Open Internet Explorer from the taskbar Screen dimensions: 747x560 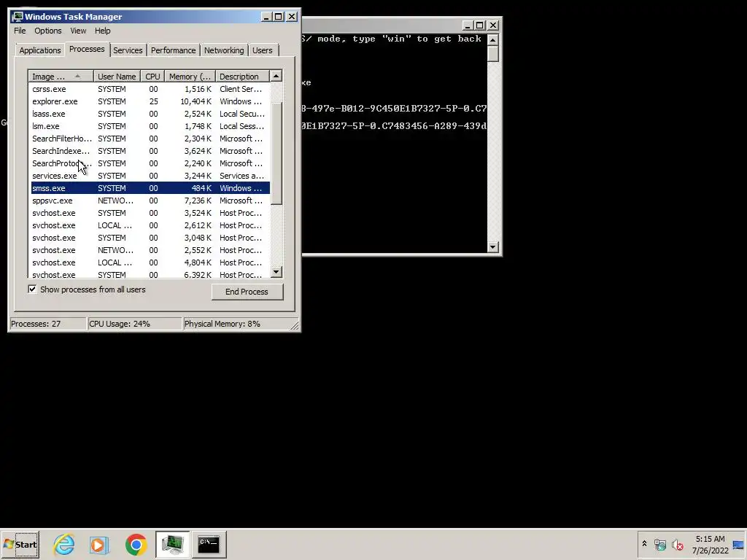click(64, 544)
